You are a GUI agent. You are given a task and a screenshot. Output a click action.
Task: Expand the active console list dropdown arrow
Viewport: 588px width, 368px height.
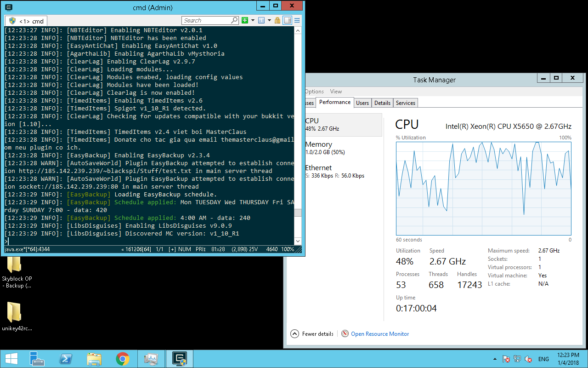point(269,20)
